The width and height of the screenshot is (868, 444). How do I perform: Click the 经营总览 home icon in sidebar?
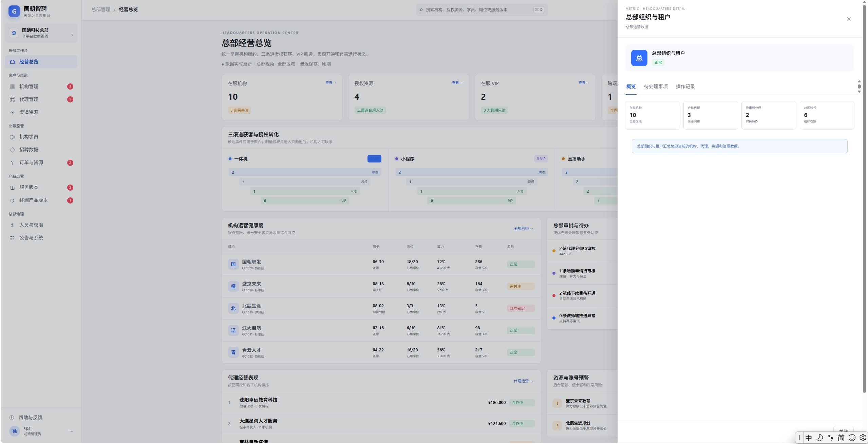click(x=12, y=62)
